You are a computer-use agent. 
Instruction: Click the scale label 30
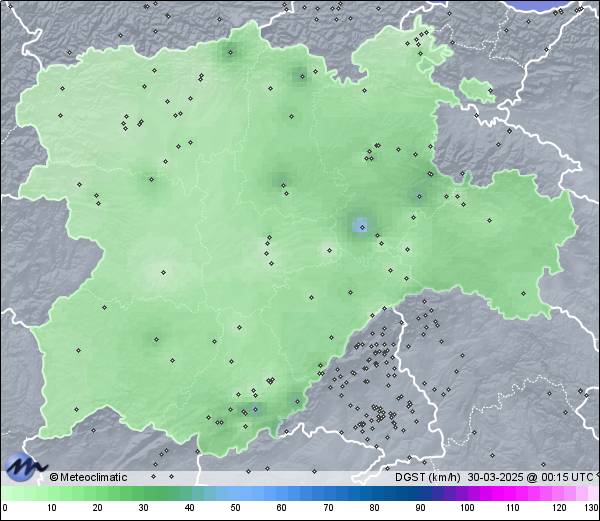[x=143, y=508]
